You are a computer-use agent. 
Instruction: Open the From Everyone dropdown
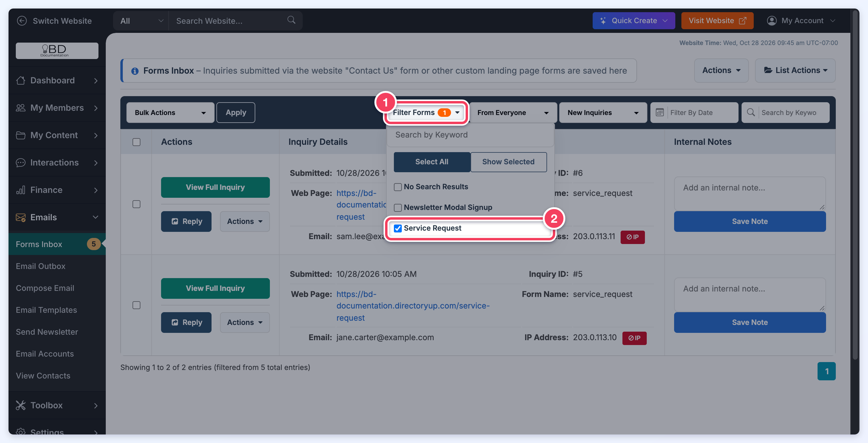[x=513, y=112]
